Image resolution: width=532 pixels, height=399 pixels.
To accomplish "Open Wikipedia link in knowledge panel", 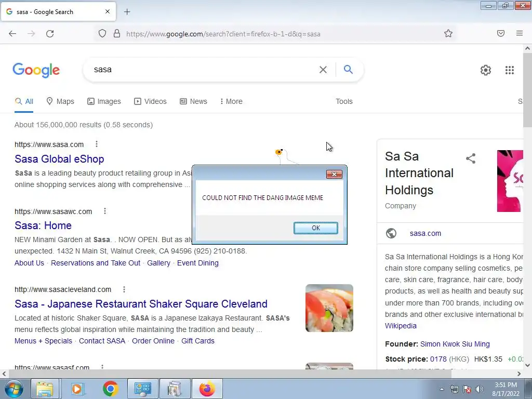I will pyautogui.click(x=401, y=326).
